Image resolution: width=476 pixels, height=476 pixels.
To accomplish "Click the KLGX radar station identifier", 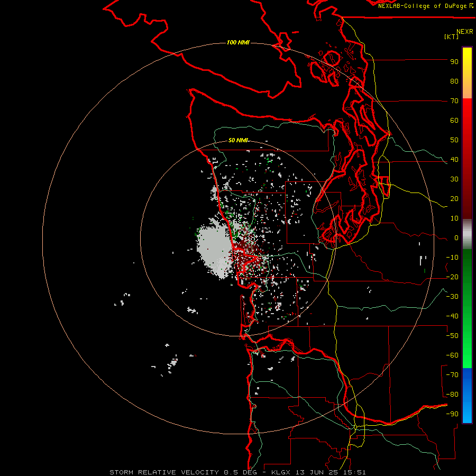I will (282, 472).
